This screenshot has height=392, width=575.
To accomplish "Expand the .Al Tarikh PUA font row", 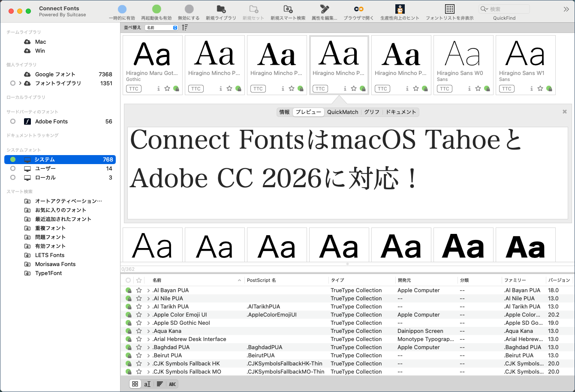I will pos(148,307).
